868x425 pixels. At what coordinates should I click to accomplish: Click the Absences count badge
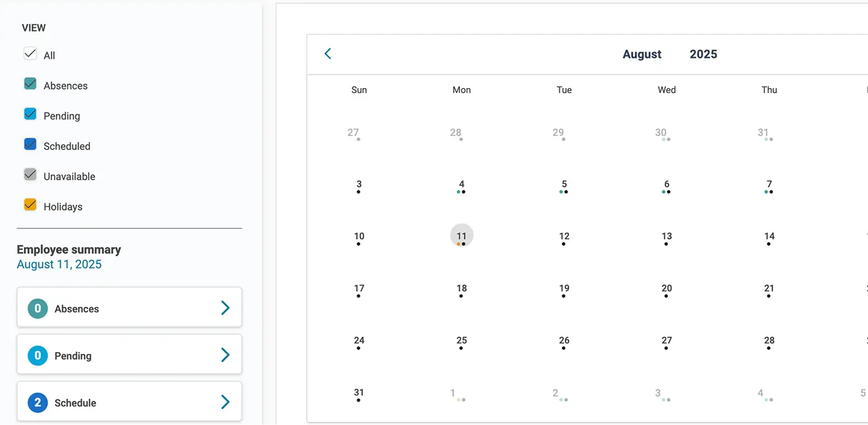coord(37,308)
